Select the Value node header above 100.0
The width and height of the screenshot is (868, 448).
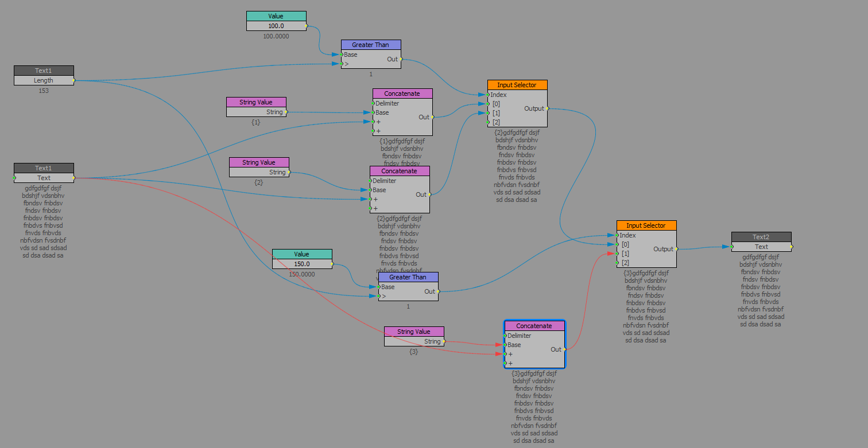[276, 16]
